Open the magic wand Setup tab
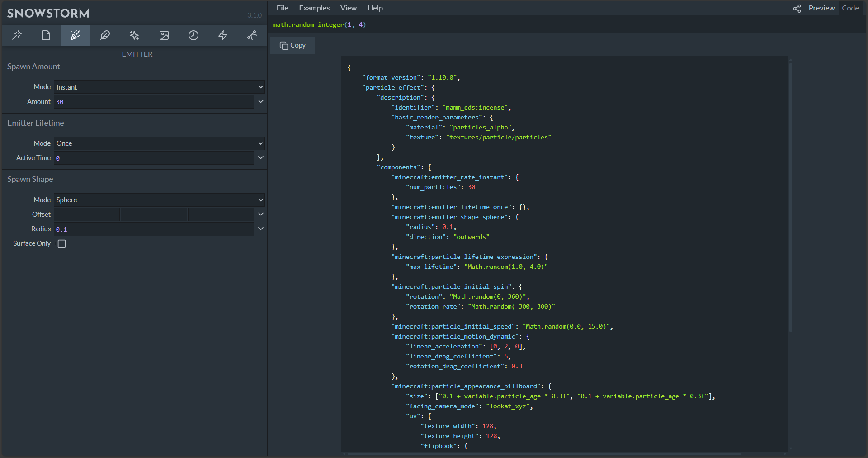868x458 pixels. [x=17, y=35]
